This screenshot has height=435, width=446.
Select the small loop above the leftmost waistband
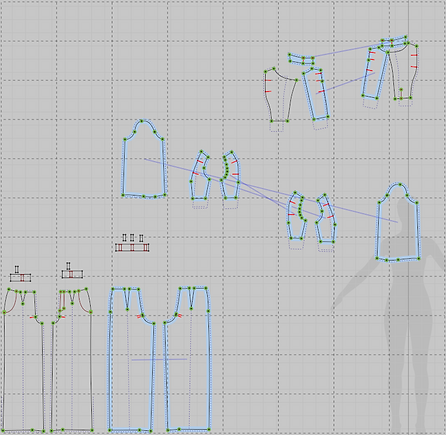click(17, 269)
